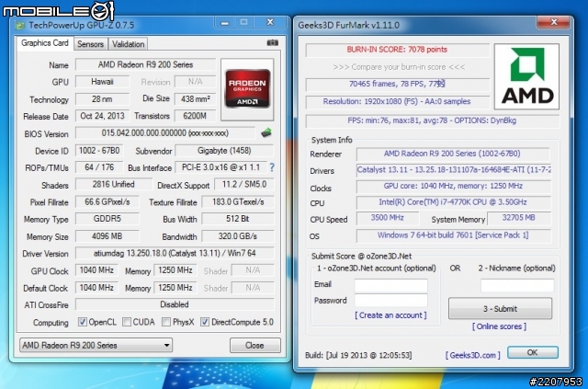588x389 pixels.
Task: Click the CPU Speed 3500 MHz field
Action: (388, 218)
